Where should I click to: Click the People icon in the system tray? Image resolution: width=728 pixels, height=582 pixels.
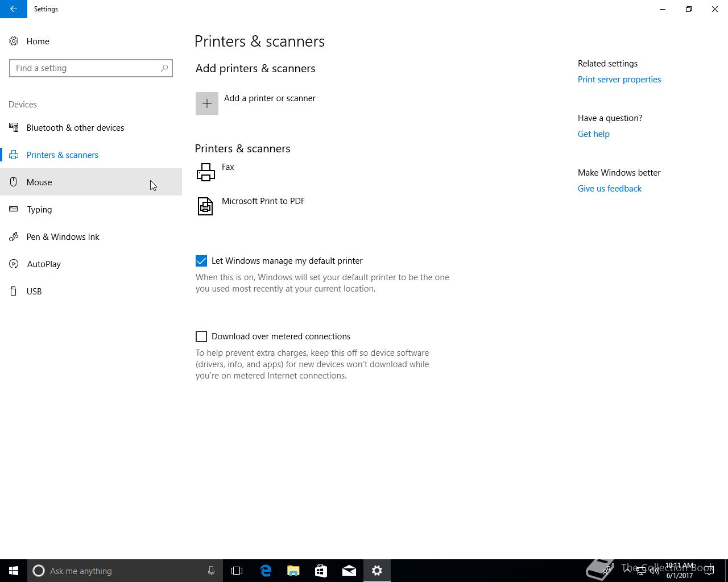point(607,571)
